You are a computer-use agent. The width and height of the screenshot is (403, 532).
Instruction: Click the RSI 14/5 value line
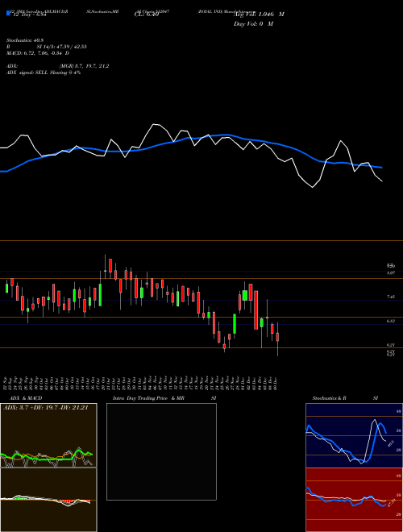[47, 47]
